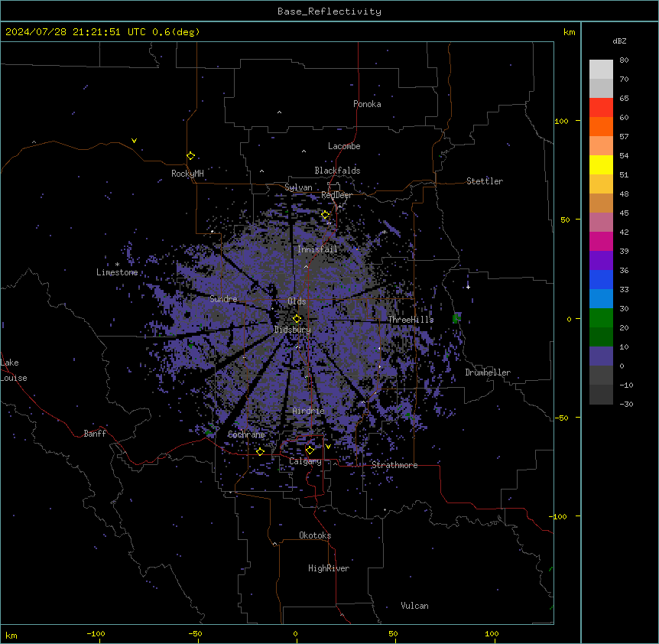
Task: Click the yellow diamond marker beside Cochrane
Action: click(x=260, y=452)
